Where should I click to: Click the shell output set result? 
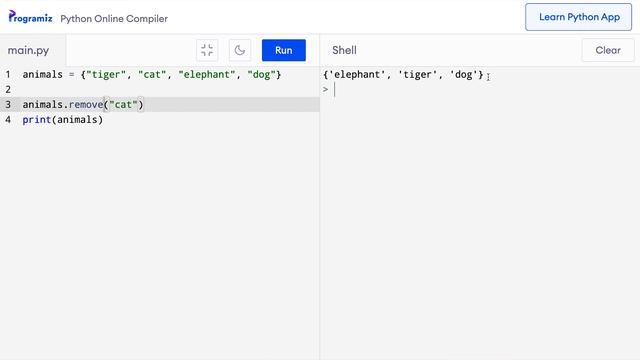pos(403,75)
